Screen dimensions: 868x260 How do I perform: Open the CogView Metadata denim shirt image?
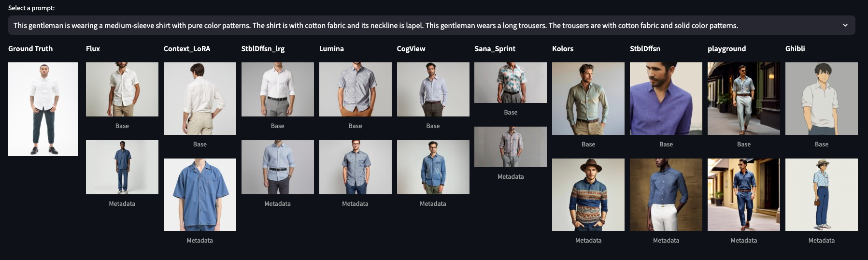click(x=433, y=167)
